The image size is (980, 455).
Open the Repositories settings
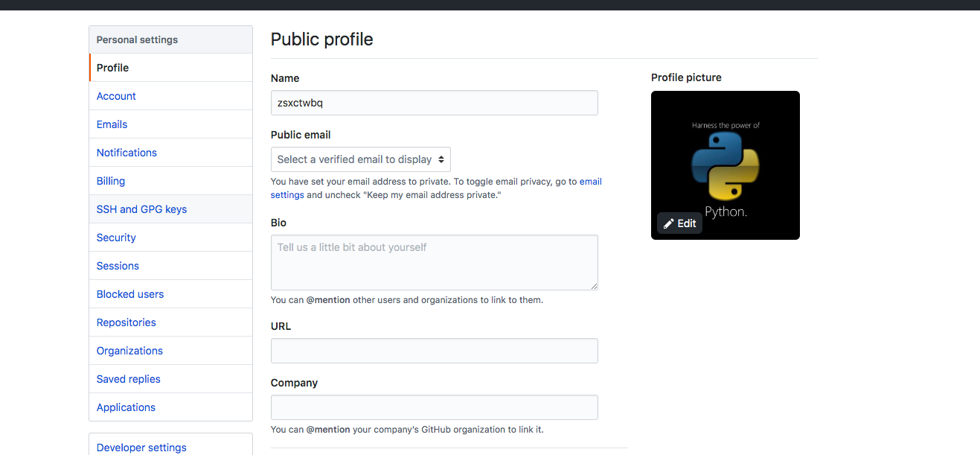(x=170, y=322)
